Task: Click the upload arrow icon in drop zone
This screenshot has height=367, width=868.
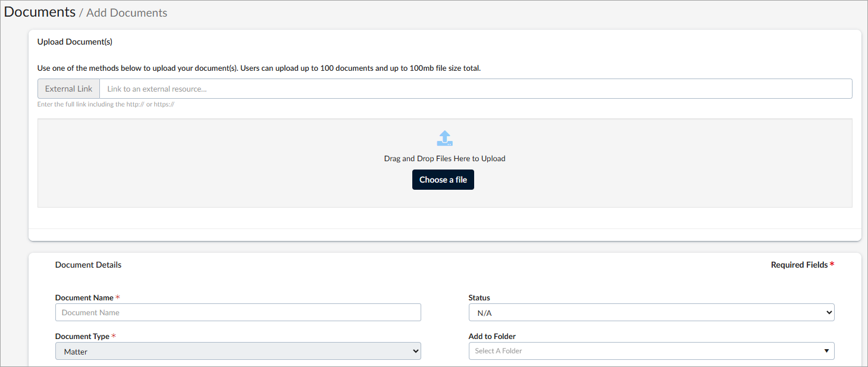Action: click(x=444, y=139)
